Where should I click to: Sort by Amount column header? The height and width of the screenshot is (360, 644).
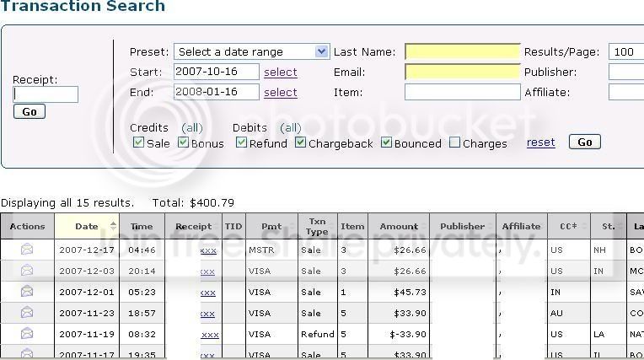[399, 226]
